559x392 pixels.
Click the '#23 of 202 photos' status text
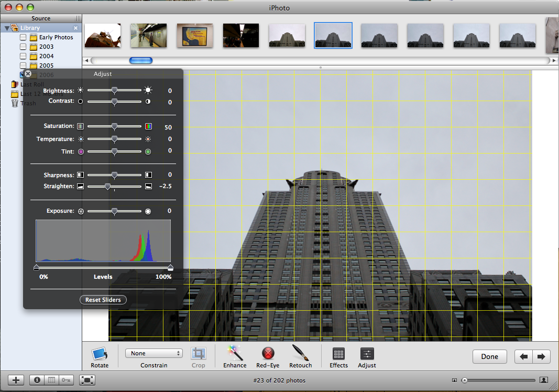pos(280,380)
